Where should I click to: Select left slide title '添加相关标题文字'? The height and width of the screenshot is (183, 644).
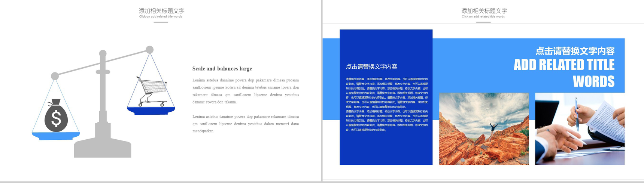pyautogui.click(x=161, y=11)
